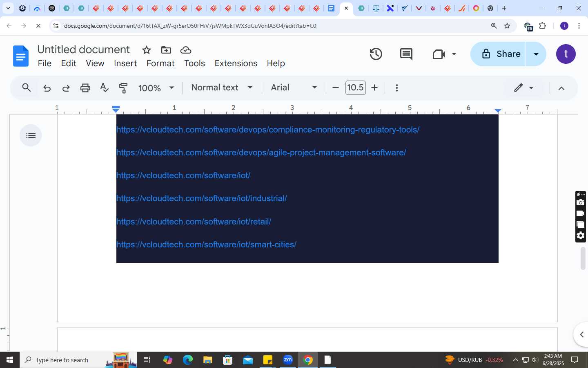The width and height of the screenshot is (588, 368).
Task: Open version history clock icon
Action: click(376, 54)
